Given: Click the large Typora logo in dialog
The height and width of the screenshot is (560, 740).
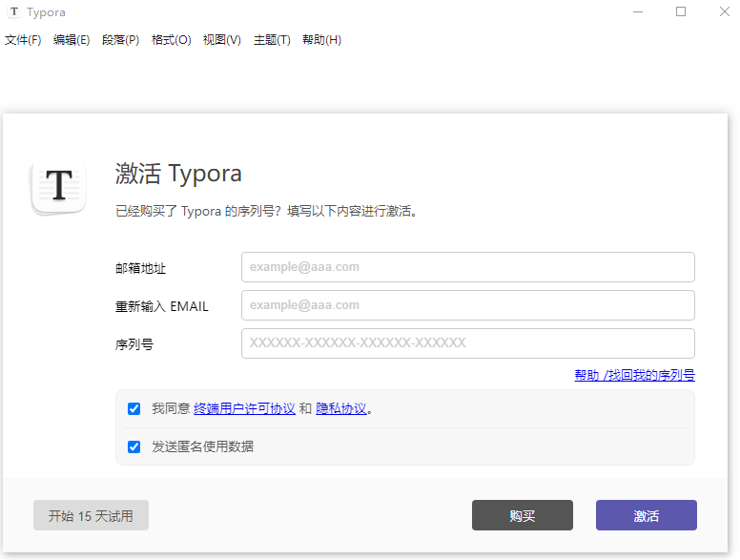Looking at the screenshot, I should 59,186.
